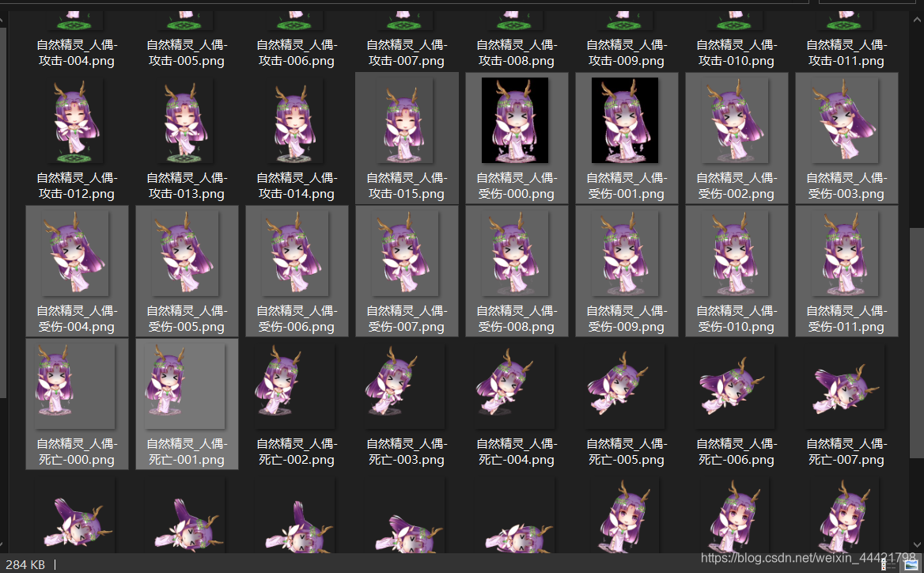Choose thumbnail of 受伤-005.png

(186, 253)
